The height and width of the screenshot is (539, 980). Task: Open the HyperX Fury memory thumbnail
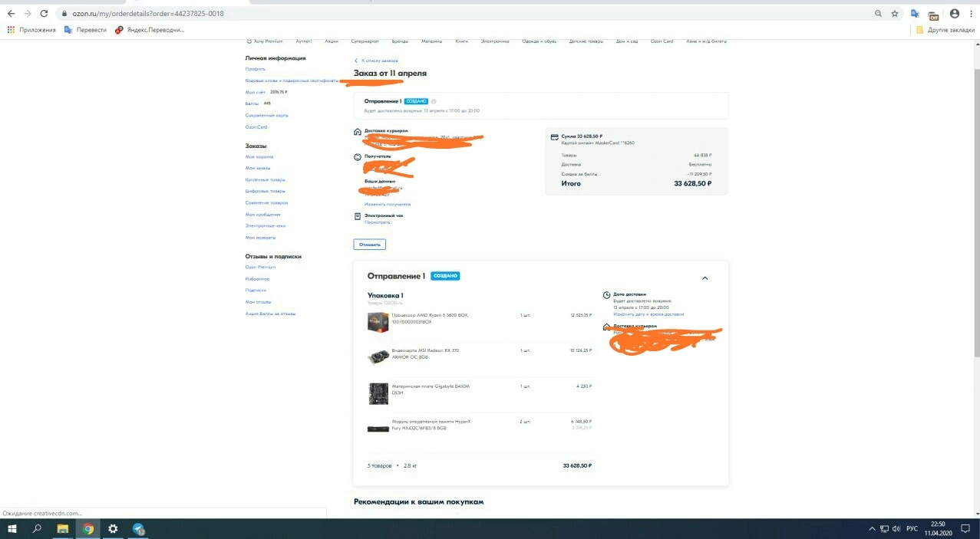pyautogui.click(x=378, y=429)
